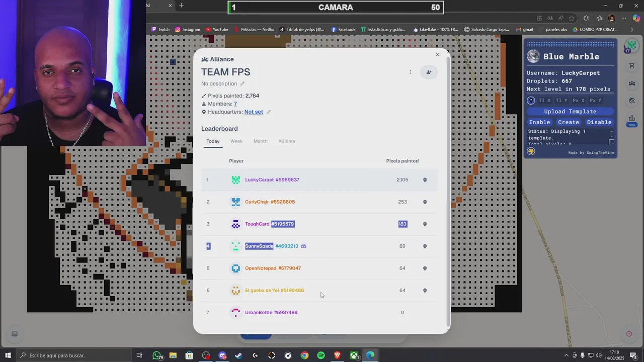Click the Blue Marble coordinate pin button
Image resolution: width=644 pixels, height=362 pixels.
pyautogui.click(x=531, y=101)
